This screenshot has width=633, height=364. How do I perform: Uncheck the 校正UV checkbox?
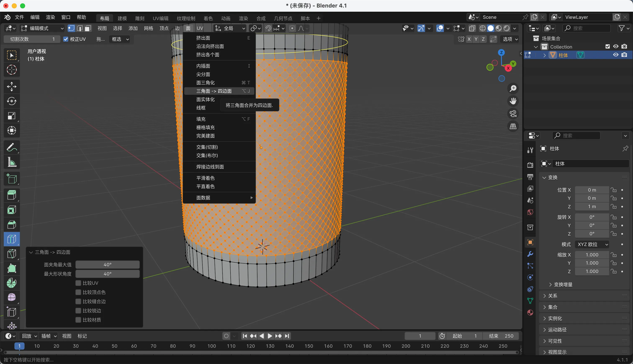click(x=66, y=39)
